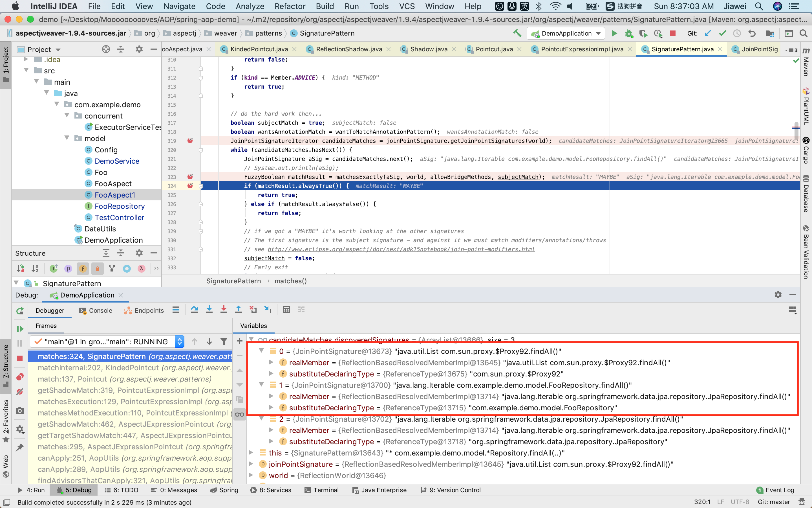Image resolution: width=812 pixels, height=508 pixels.
Task: Switch to Endpoints tab in debugger
Action: point(144,310)
